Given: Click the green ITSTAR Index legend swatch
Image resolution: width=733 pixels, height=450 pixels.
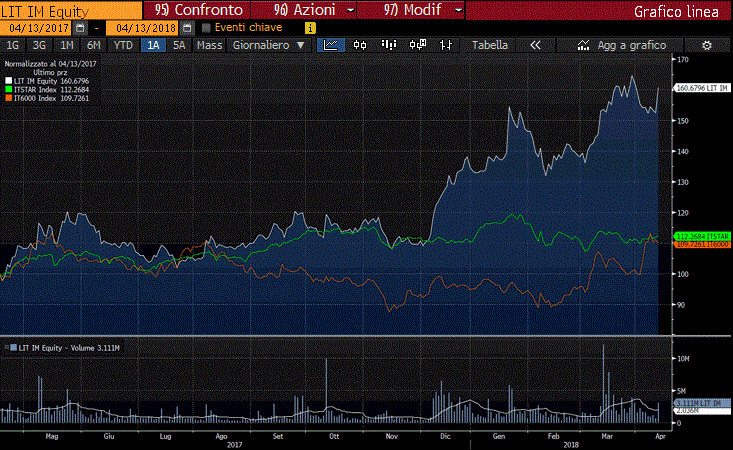Looking at the screenshot, I should click(8, 86).
